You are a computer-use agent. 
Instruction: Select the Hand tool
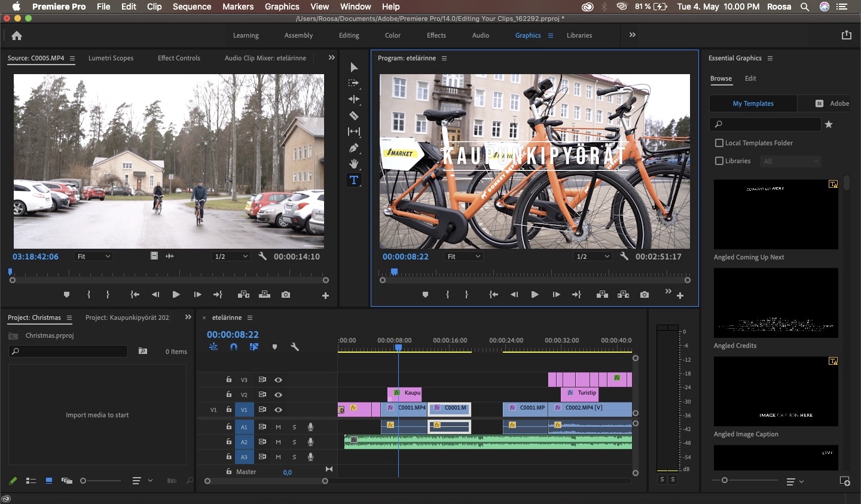coord(354,164)
